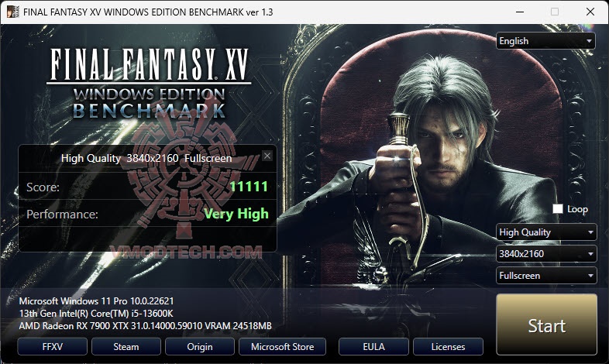Close the results panel with its X
The image size is (609, 364).
[x=267, y=156]
